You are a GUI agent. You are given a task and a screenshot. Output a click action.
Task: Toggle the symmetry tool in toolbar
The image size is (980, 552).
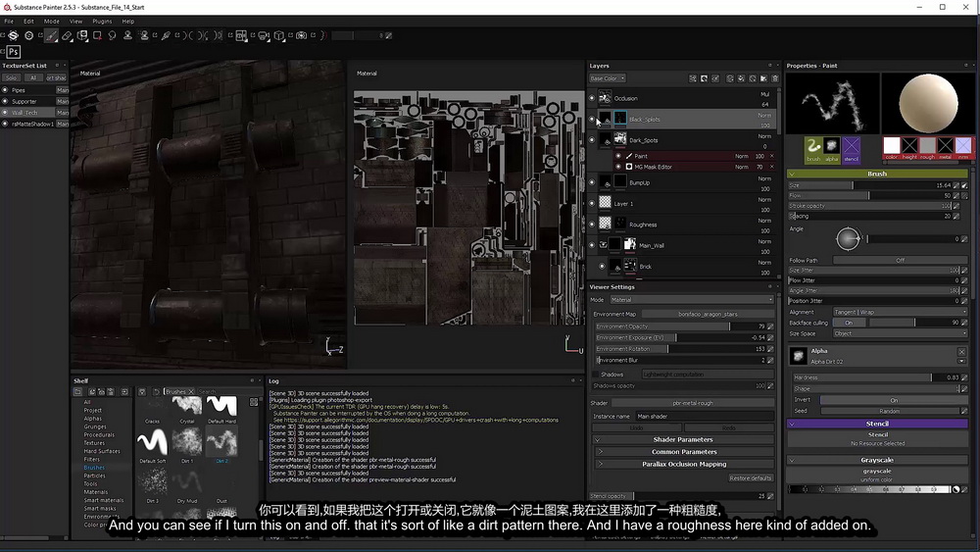[188, 35]
